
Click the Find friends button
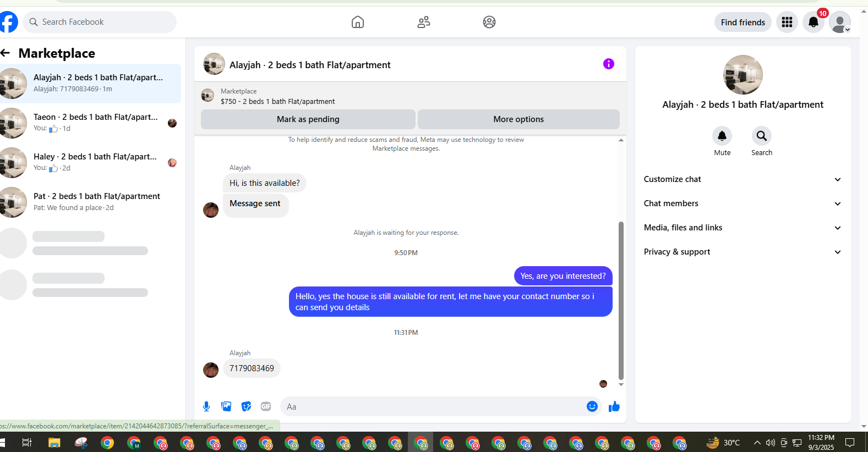pyautogui.click(x=743, y=22)
